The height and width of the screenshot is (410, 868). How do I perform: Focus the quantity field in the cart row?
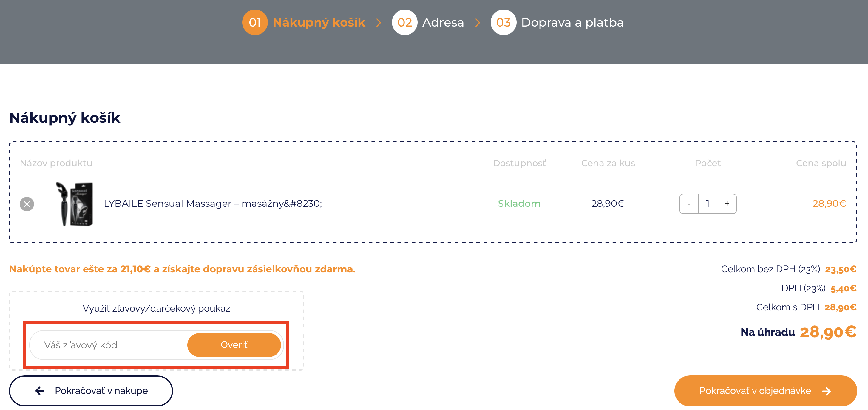708,204
